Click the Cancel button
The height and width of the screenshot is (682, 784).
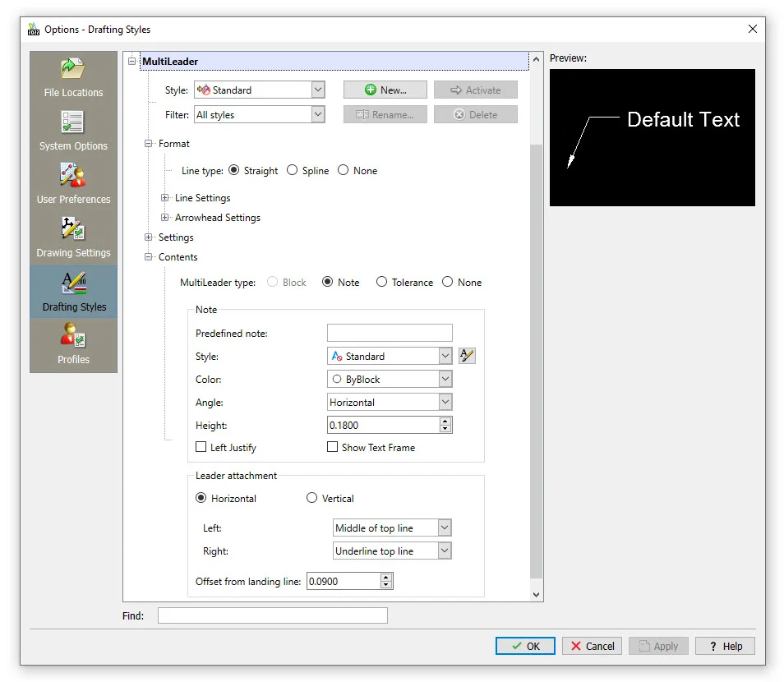pyautogui.click(x=593, y=646)
